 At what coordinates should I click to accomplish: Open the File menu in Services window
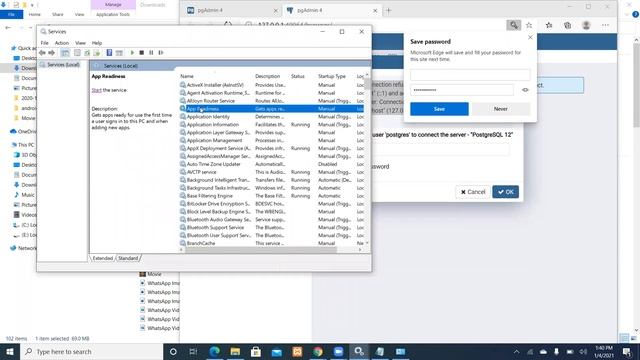tap(44, 43)
